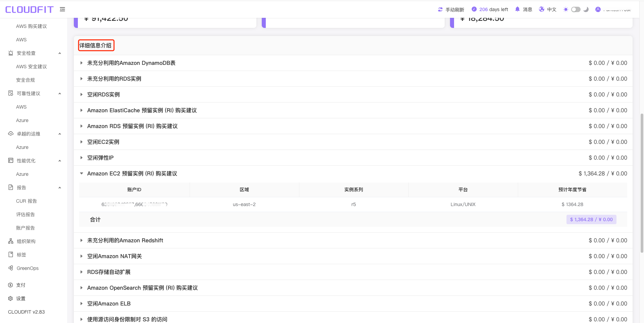Open AWS 购买建议 in sidebar
Screen dimensions: 644x323
click(x=32, y=26)
